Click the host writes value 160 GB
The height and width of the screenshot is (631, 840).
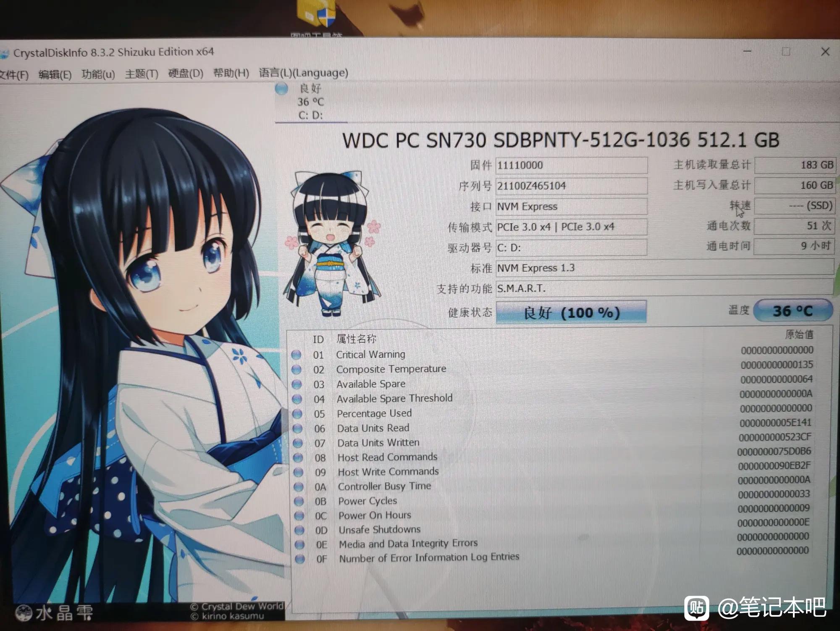[x=795, y=185]
